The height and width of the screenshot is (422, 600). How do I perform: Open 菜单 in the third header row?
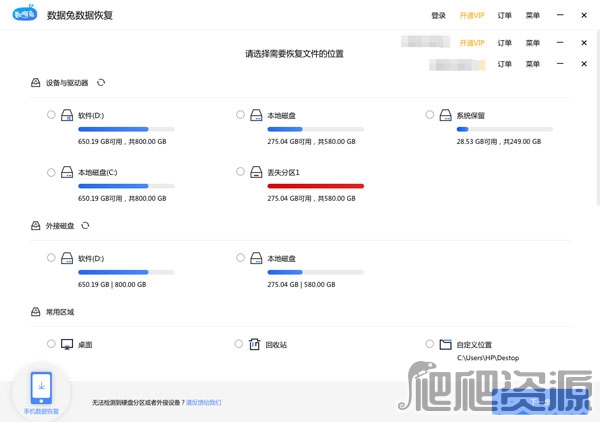tap(533, 64)
